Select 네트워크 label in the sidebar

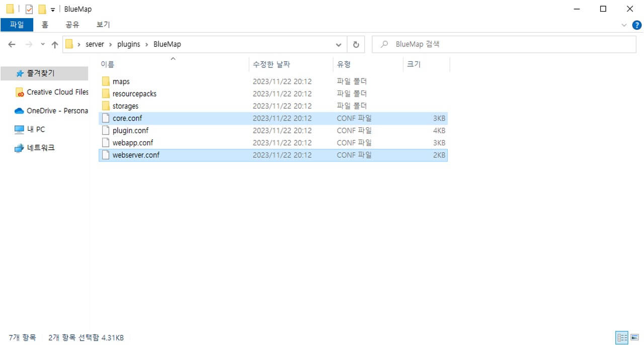click(x=41, y=148)
